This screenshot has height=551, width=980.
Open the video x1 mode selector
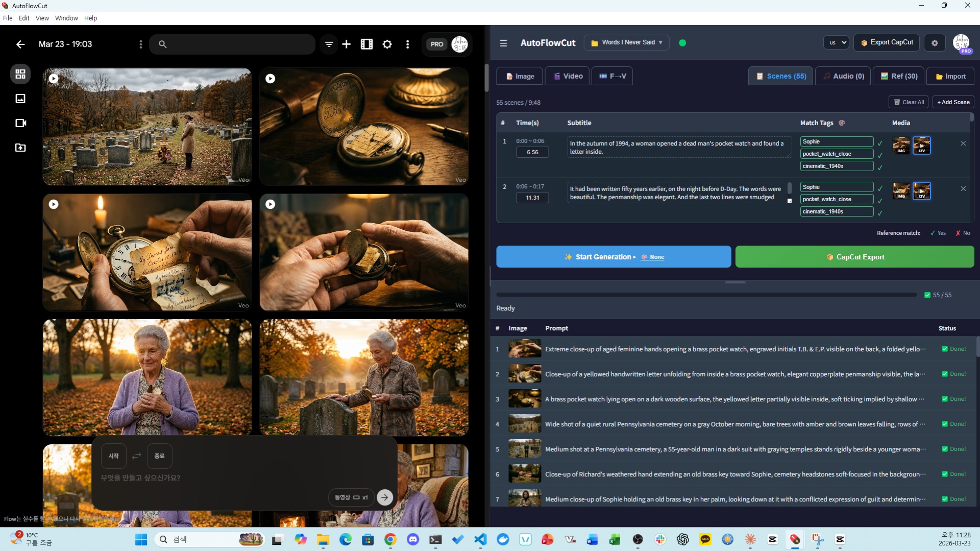pos(351,497)
